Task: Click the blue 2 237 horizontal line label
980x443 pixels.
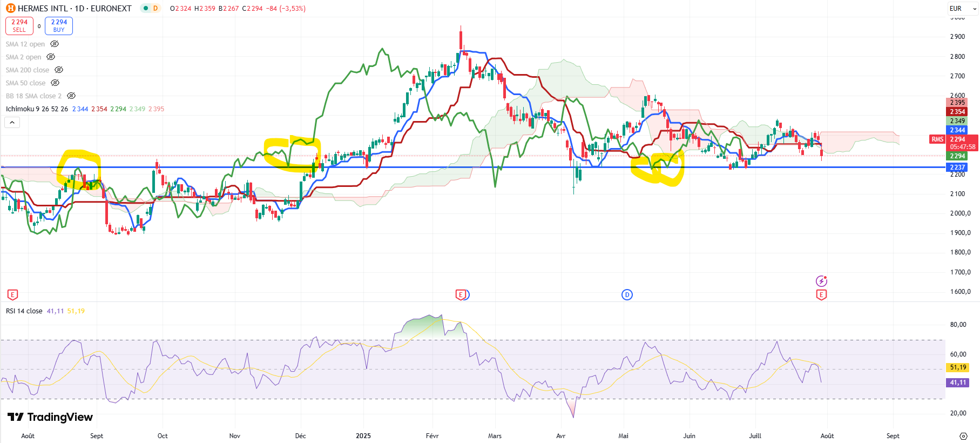Action: pyautogui.click(x=957, y=167)
